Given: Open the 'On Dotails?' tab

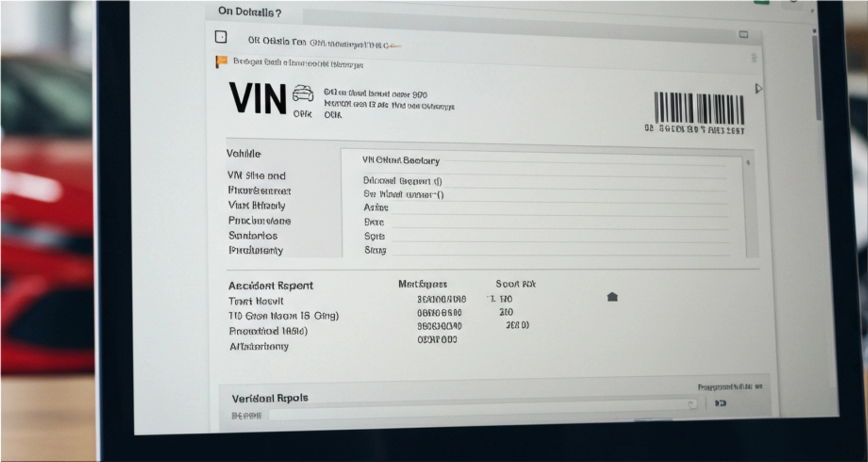Looking at the screenshot, I should pos(250,12).
